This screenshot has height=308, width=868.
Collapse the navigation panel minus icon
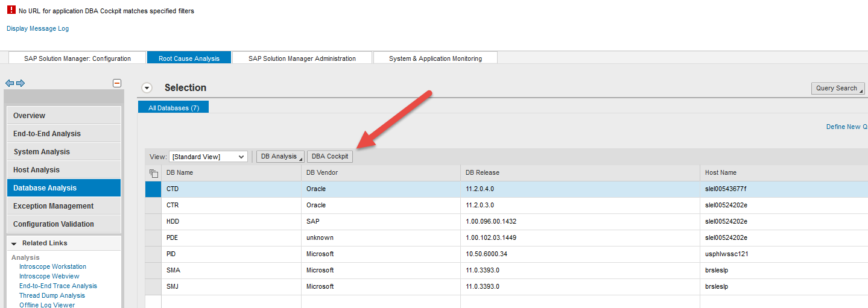117,83
